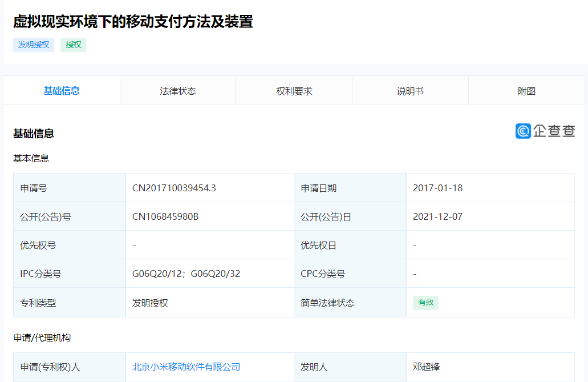Open link 北京小米移动软件有限公司
The width and height of the screenshot is (588, 382).
[x=186, y=367]
